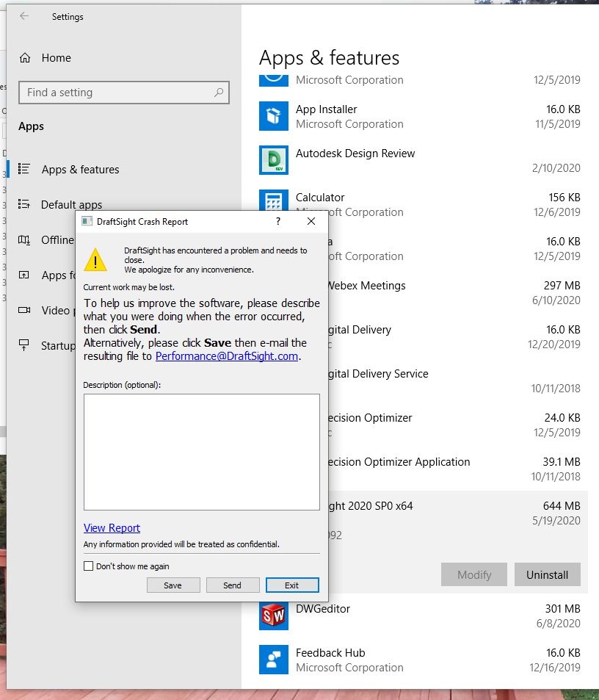Image resolution: width=599 pixels, height=700 pixels.
Task: Click the Startup sidebar icon
Action: pos(24,345)
